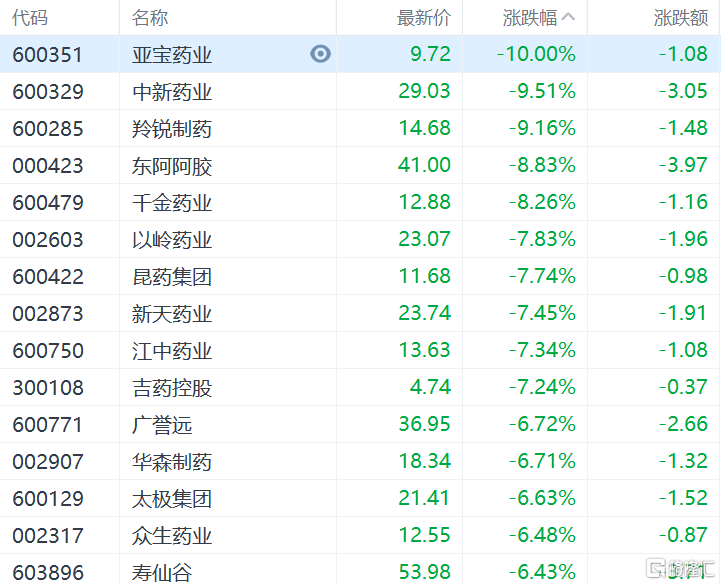Screen dimensions: 721x585
Task: Click latest price 4.74
Action: coord(430,387)
